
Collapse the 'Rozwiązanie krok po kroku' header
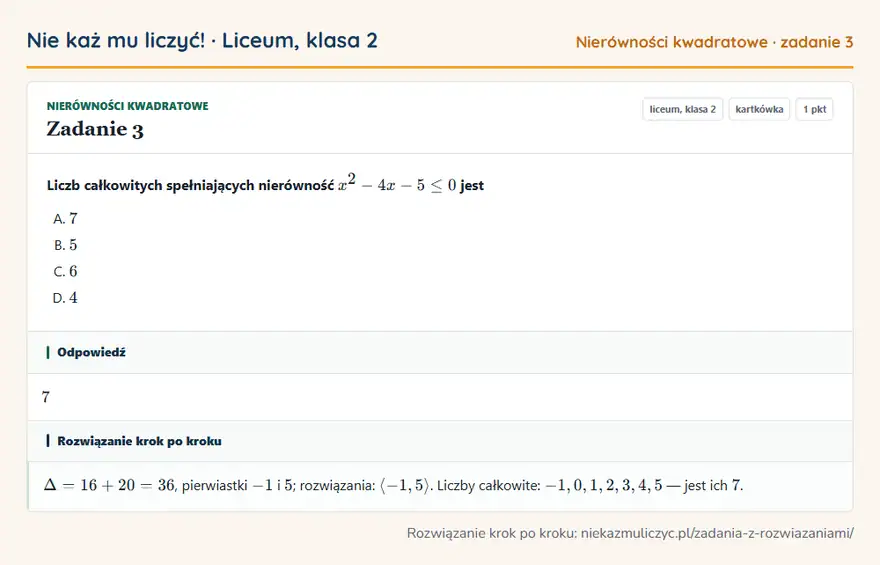coord(440,441)
